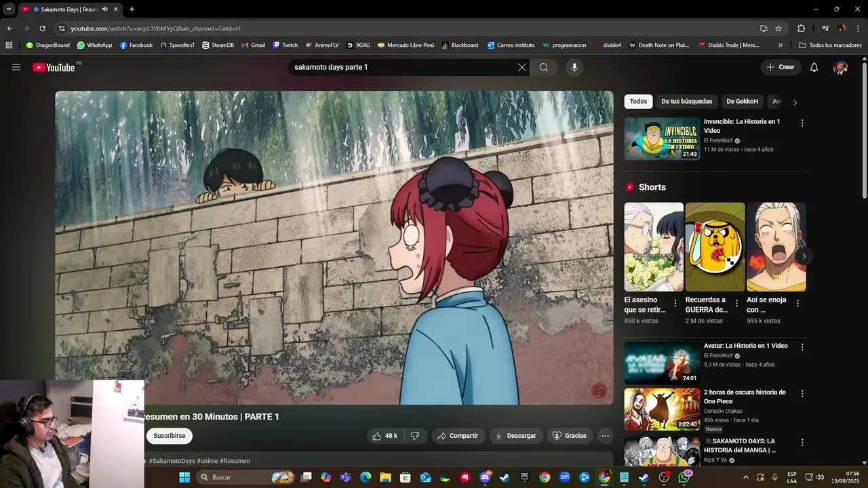Toggle the taskbar microphone indicator
This screenshot has height=488, width=868.
(x=774, y=477)
